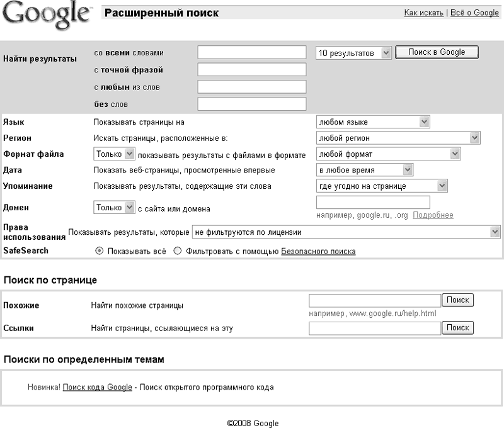Select the 'Показывать всё' SafeSearch radio button

(x=99, y=251)
